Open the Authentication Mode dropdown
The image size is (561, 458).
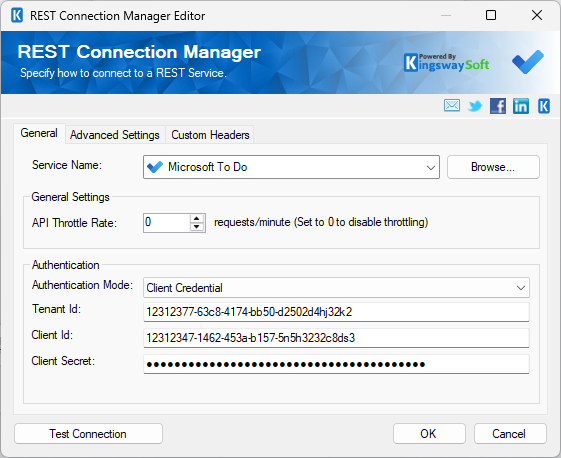(x=521, y=288)
